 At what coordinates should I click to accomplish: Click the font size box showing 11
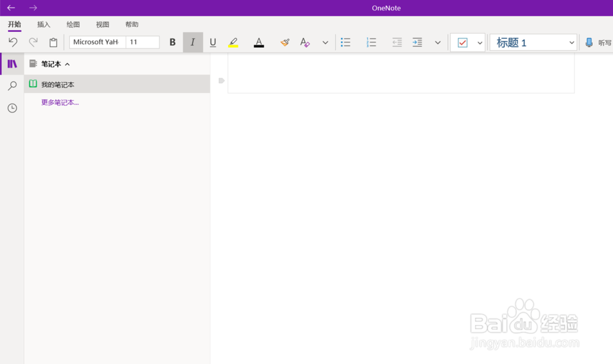[x=143, y=42]
